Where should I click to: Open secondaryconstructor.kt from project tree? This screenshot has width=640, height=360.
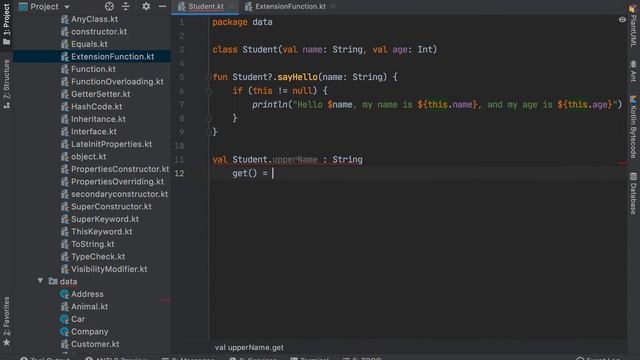point(119,194)
